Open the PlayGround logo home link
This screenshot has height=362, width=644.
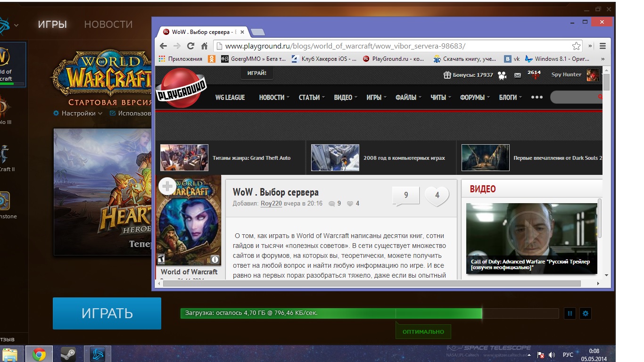181,88
